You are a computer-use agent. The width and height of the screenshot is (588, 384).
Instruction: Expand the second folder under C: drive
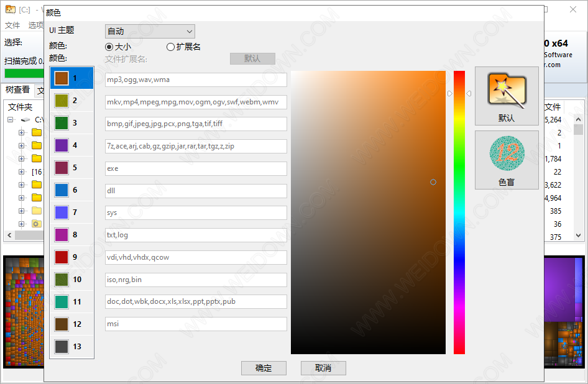coord(21,145)
